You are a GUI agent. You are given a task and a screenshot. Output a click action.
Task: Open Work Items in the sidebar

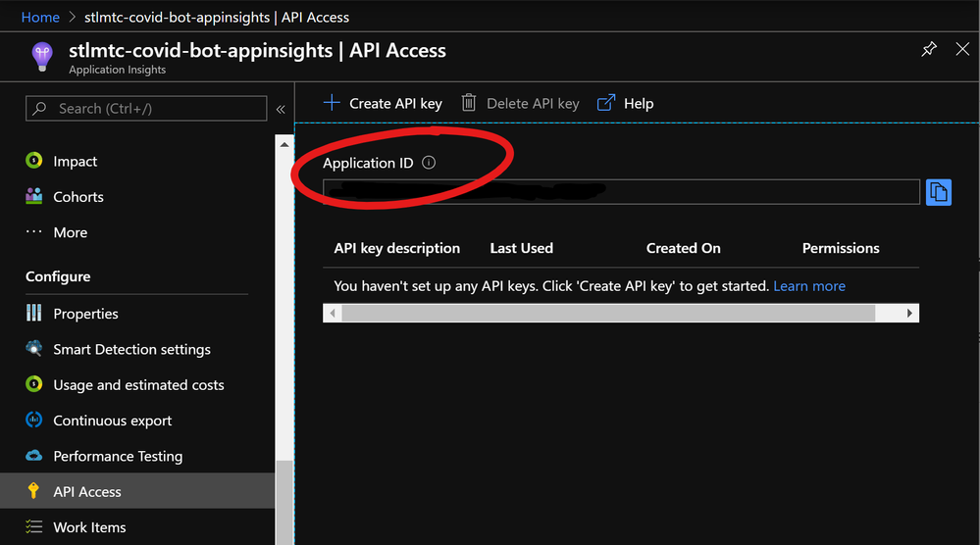pyautogui.click(x=89, y=527)
